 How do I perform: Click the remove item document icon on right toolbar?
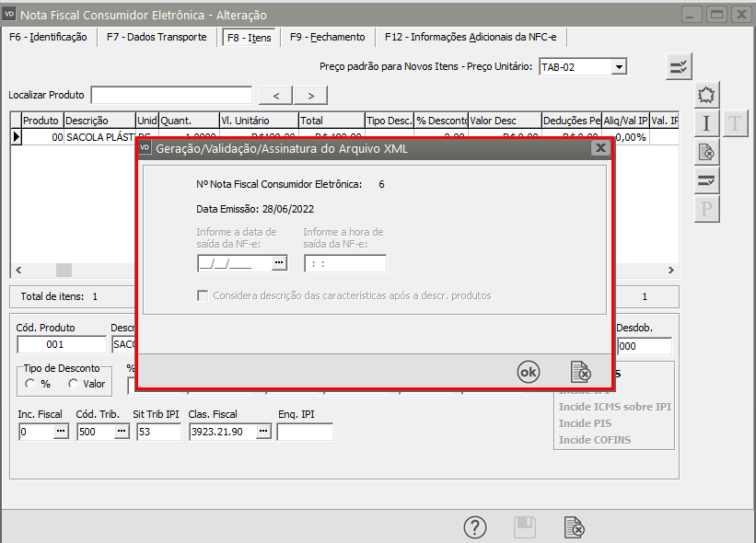pos(706,152)
